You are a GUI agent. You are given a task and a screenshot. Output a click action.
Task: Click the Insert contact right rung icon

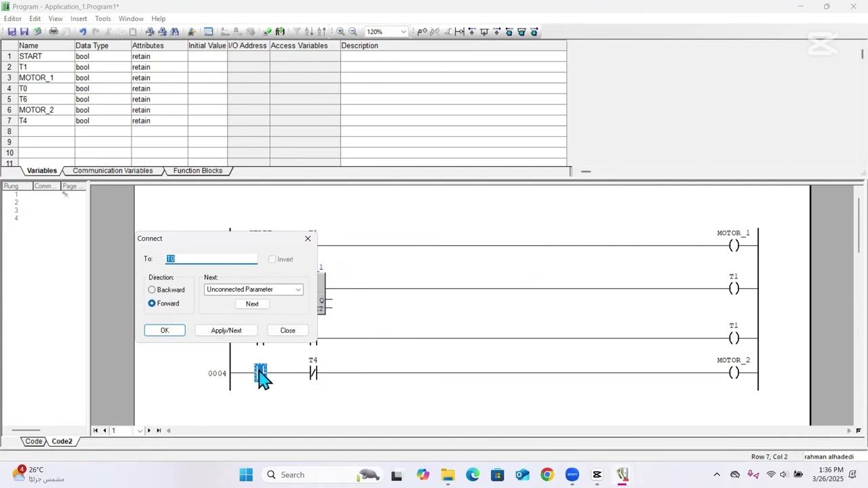497,32
